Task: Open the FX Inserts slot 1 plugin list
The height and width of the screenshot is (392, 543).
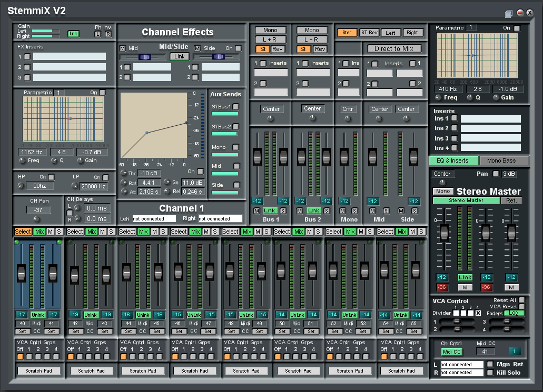Action: click(x=70, y=56)
